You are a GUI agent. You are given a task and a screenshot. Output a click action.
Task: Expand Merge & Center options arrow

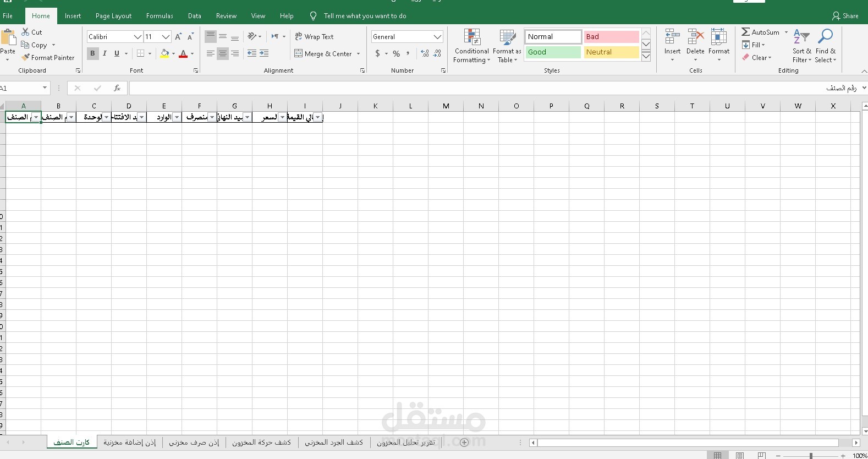point(358,53)
